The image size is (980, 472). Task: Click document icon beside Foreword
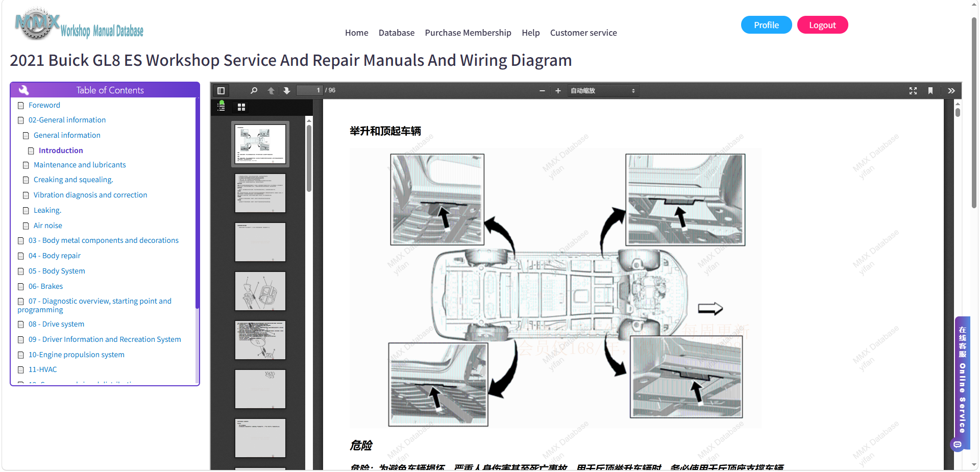coord(21,106)
